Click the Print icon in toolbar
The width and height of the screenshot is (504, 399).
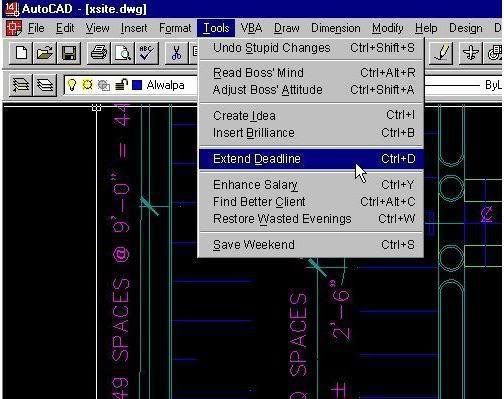pos(99,53)
